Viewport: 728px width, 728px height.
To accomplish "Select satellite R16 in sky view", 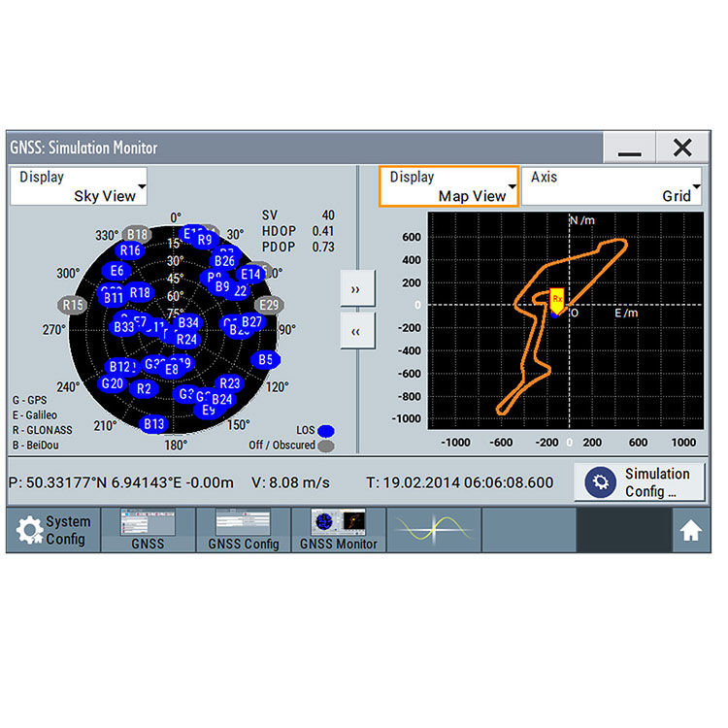I will point(130,250).
